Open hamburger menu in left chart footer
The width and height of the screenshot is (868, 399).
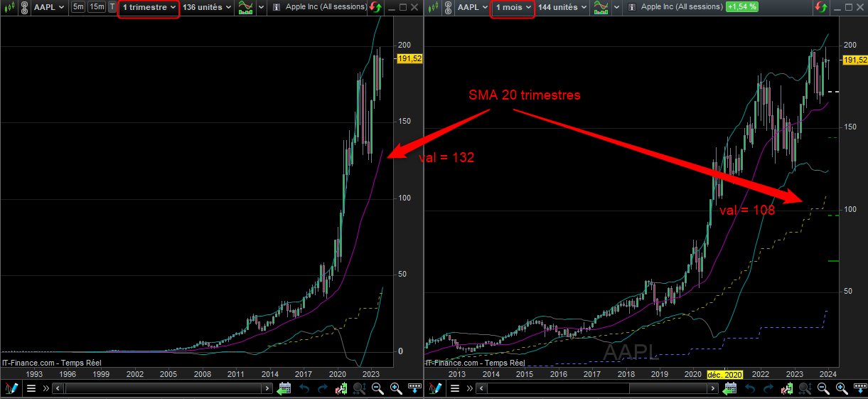click(x=31, y=388)
